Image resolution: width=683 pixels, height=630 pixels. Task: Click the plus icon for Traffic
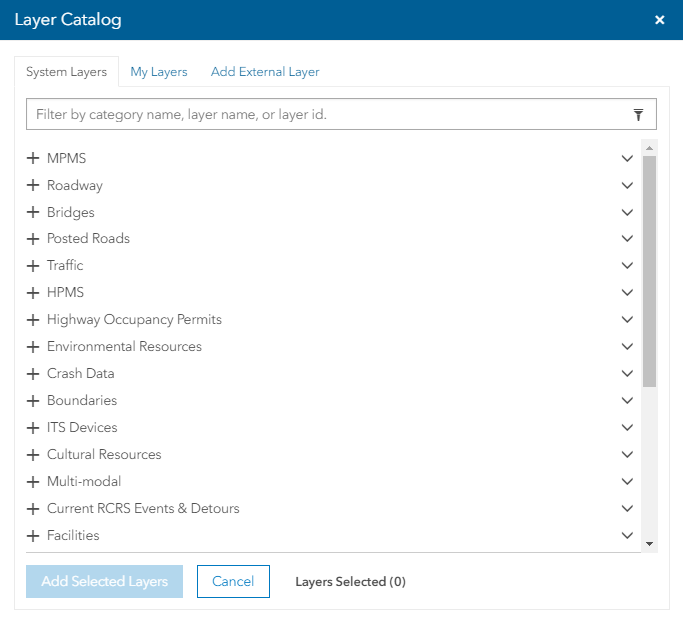click(x=33, y=266)
